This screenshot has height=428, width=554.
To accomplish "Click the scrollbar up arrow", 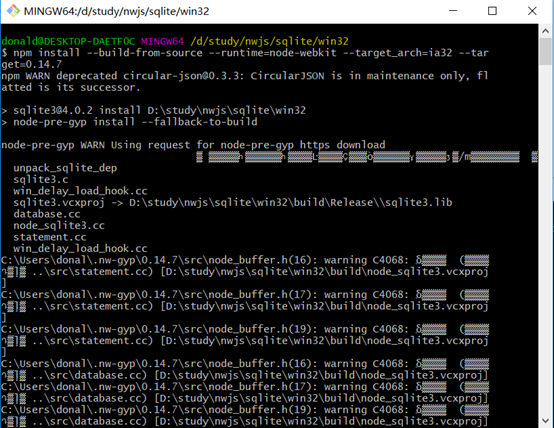I will click(x=546, y=31).
